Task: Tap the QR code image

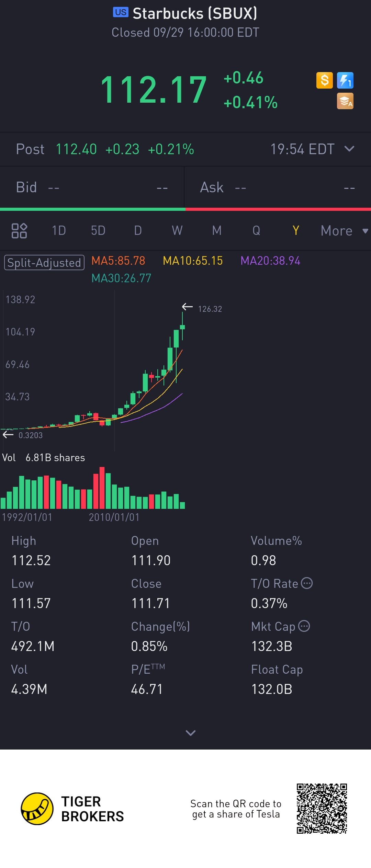Action: pos(322,809)
